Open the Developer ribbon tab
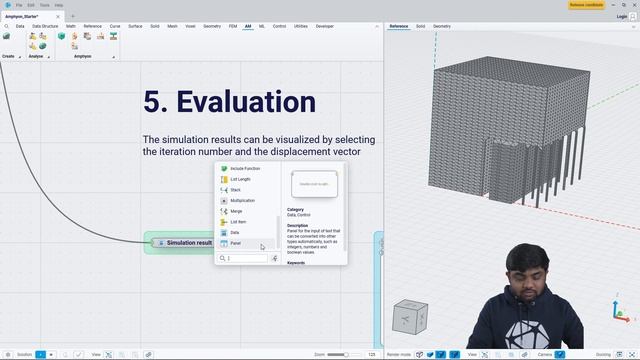 [324, 26]
